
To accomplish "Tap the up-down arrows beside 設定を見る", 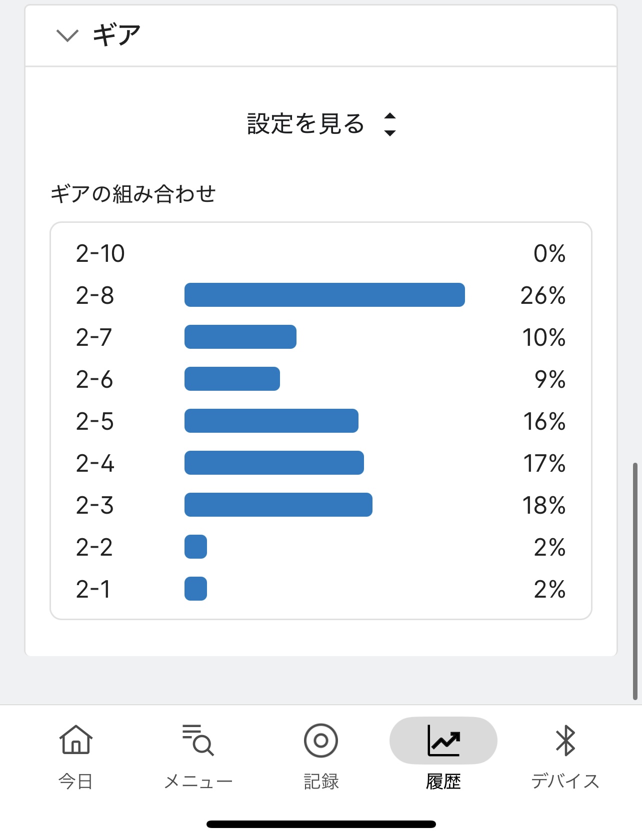I will point(390,124).
